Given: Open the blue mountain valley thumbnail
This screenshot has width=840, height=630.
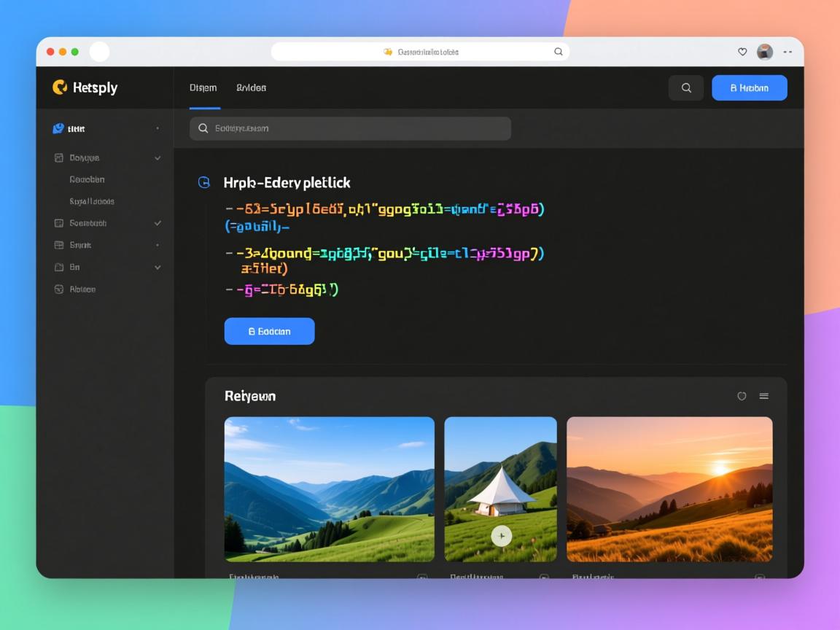Looking at the screenshot, I should [329, 489].
